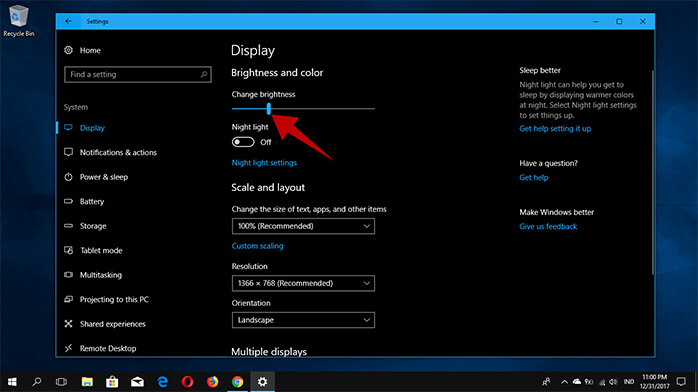Screen dimensions: 698x392
Task: Click the Battery icon in sidebar
Action: point(68,201)
